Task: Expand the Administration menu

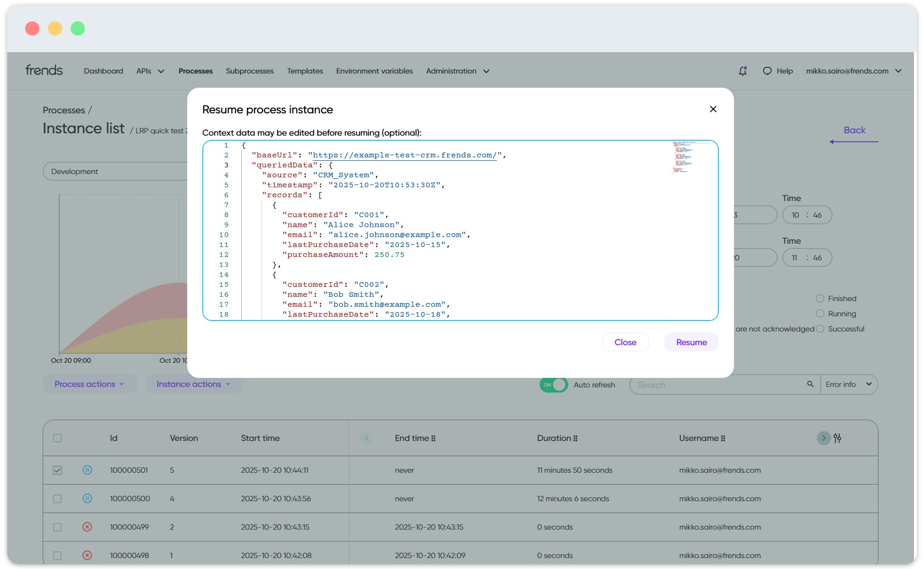Action: click(457, 71)
